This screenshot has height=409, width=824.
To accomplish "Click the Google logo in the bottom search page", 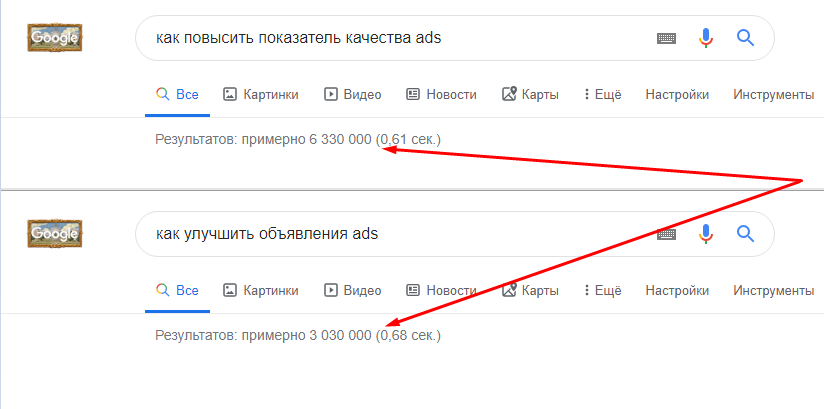I will pyautogui.click(x=55, y=233).
